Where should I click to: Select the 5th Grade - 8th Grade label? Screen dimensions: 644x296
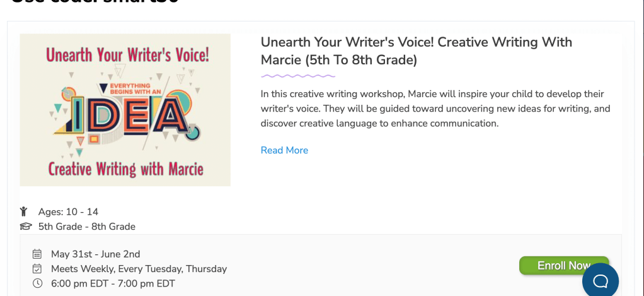tap(87, 227)
